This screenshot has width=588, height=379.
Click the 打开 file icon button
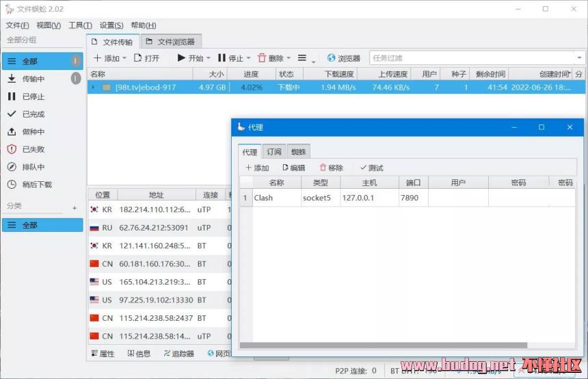coord(138,58)
